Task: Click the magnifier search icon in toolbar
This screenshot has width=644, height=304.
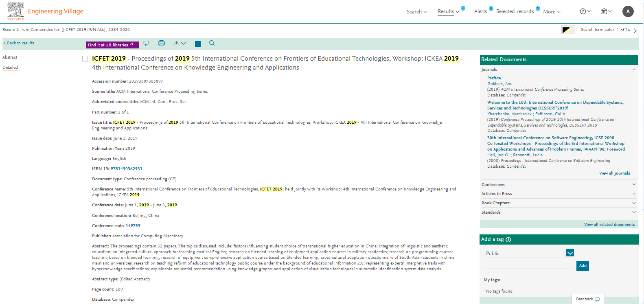Action: point(212,43)
